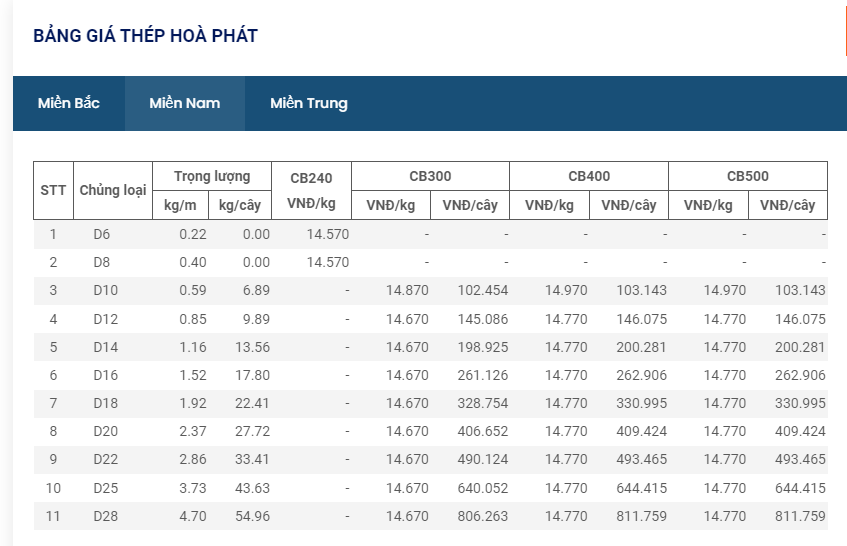Click the kg/m sub-header

[x=180, y=205]
